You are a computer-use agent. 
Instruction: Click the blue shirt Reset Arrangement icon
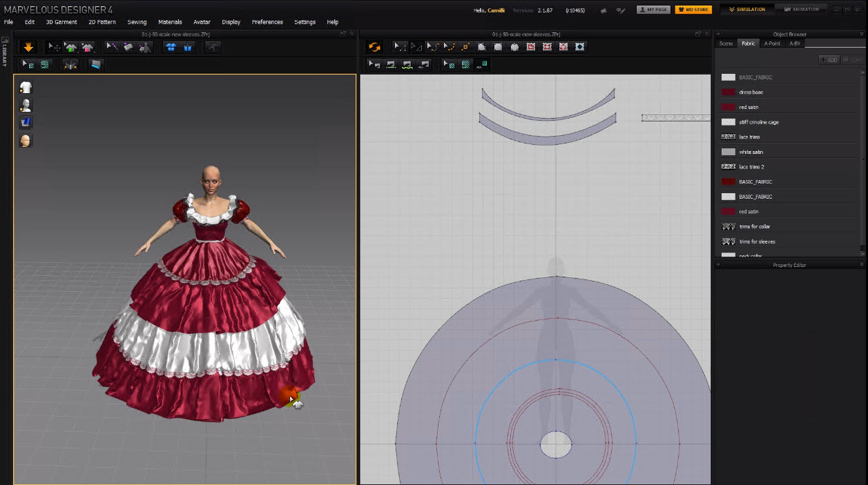[171, 47]
